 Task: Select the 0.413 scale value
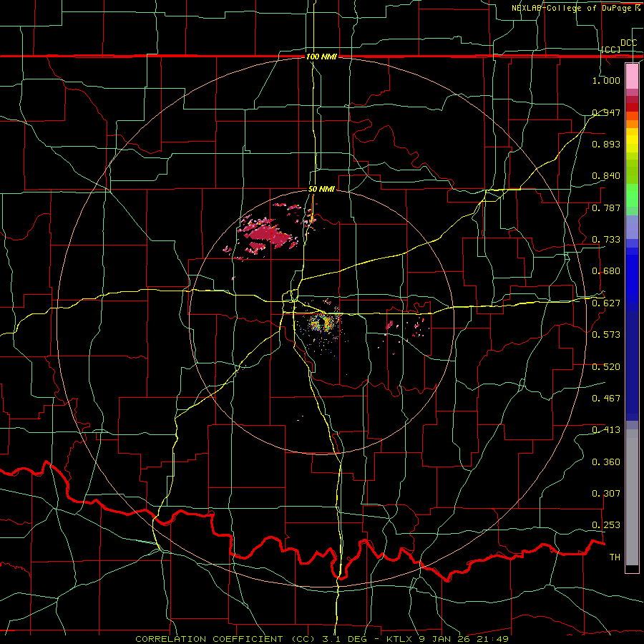pyautogui.click(x=606, y=430)
